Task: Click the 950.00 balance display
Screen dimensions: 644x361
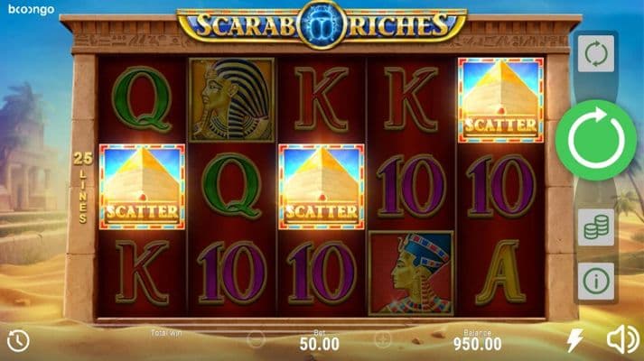Action: [x=477, y=344]
